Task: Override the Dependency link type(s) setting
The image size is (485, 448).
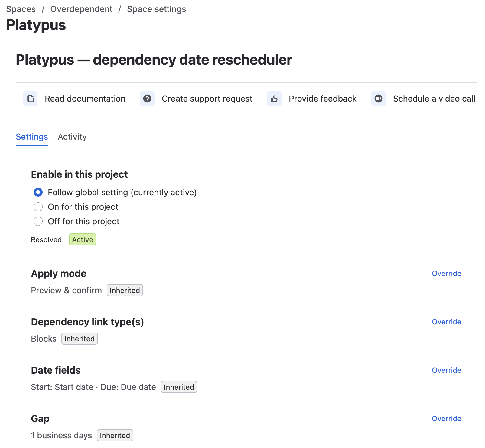Action: [446, 322]
